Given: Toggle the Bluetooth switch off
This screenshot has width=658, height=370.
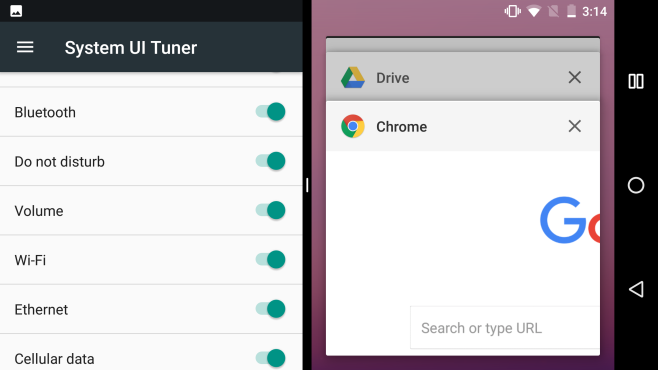Looking at the screenshot, I should coord(271,112).
